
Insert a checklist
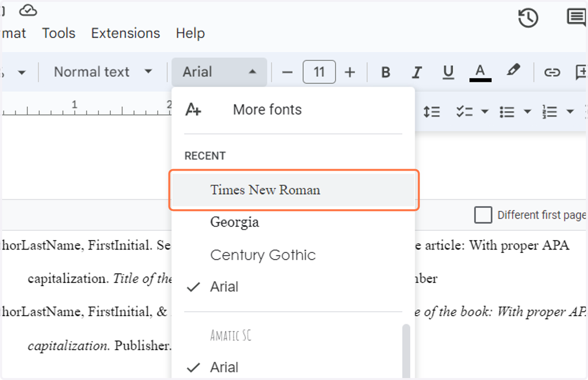(464, 112)
